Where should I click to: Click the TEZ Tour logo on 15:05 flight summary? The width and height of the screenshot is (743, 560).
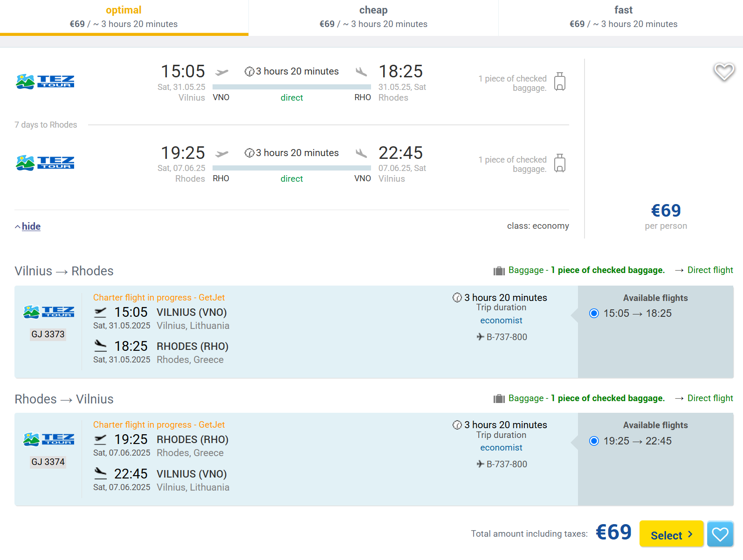click(x=45, y=82)
